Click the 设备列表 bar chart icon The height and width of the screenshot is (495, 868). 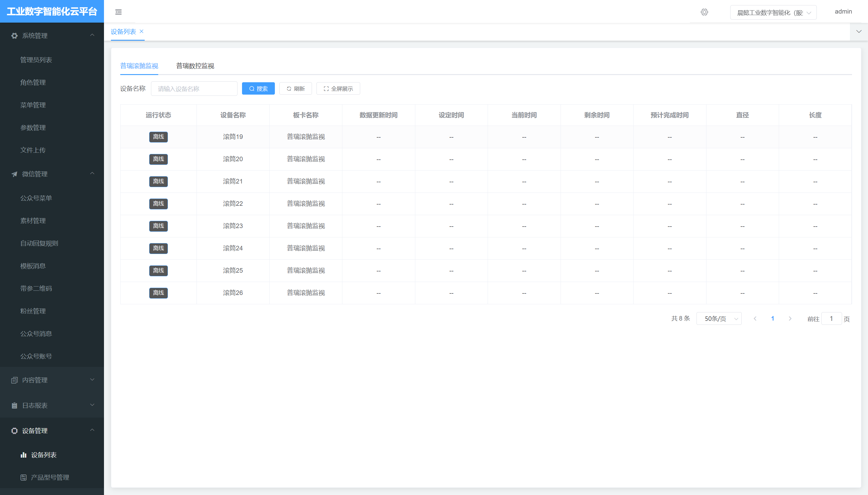[24, 455]
